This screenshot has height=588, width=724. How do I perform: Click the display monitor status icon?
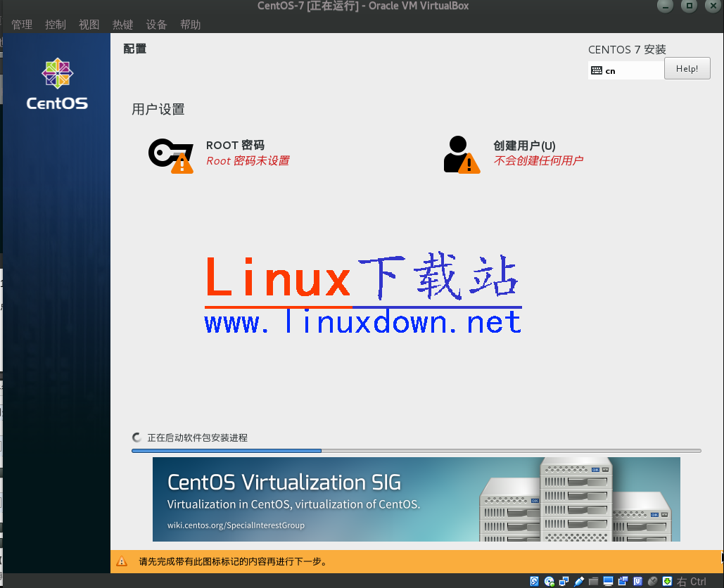pyautogui.click(x=608, y=582)
